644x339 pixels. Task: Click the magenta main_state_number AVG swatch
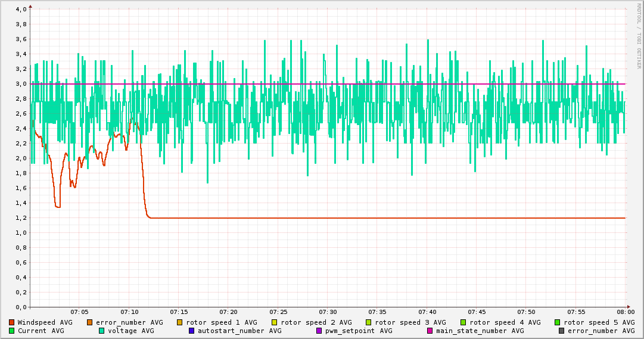click(x=430, y=331)
